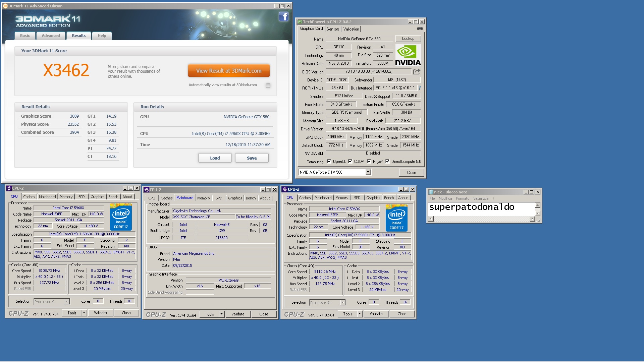Open Bench tab in right CPU-Z window
Image resolution: width=644 pixels, height=362 pixels.
pos(389,198)
